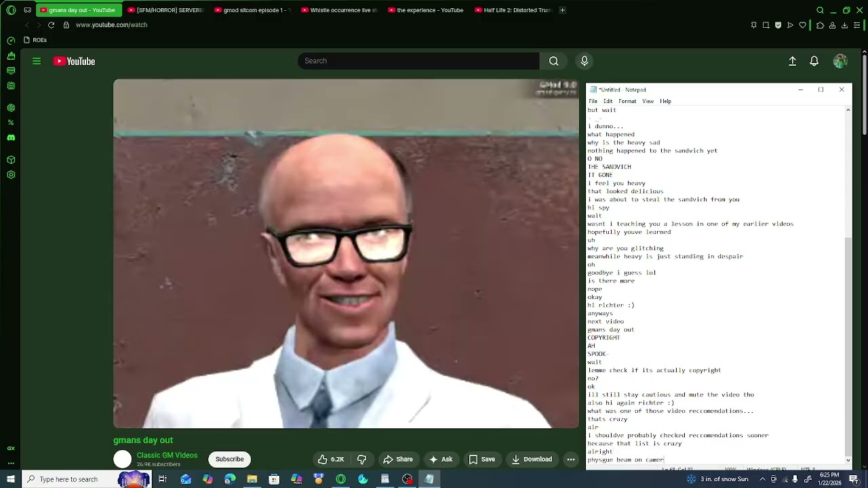
Task: Open the weather widget 3 in. of snow
Action: (x=717, y=479)
